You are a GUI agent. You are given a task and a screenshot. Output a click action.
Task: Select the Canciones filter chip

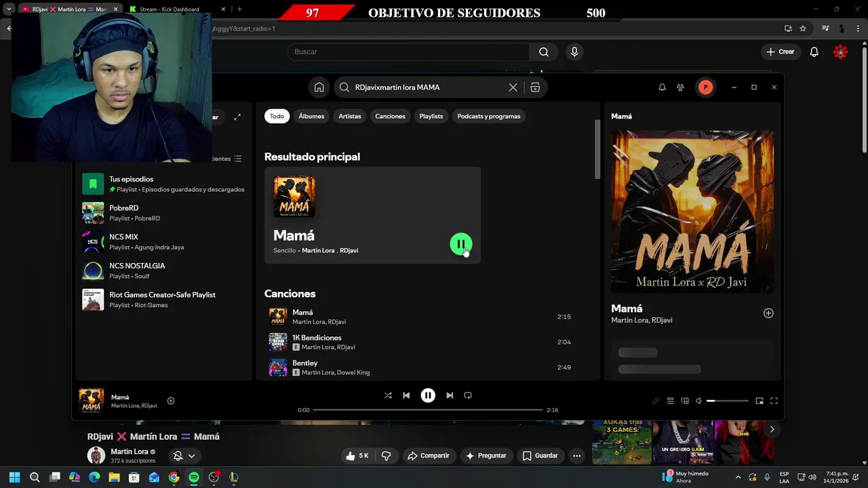click(x=390, y=116)
